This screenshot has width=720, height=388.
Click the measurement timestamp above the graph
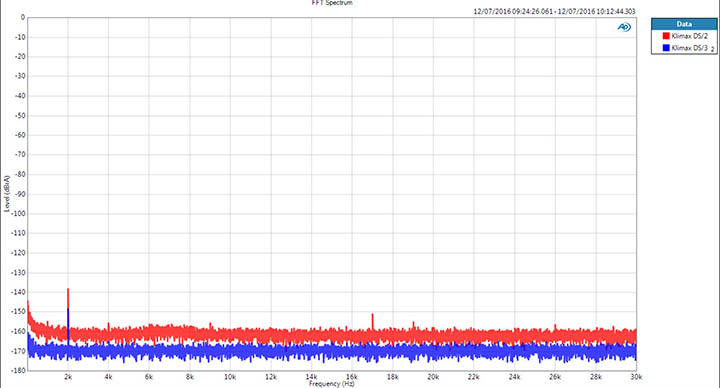pos(554,11)
